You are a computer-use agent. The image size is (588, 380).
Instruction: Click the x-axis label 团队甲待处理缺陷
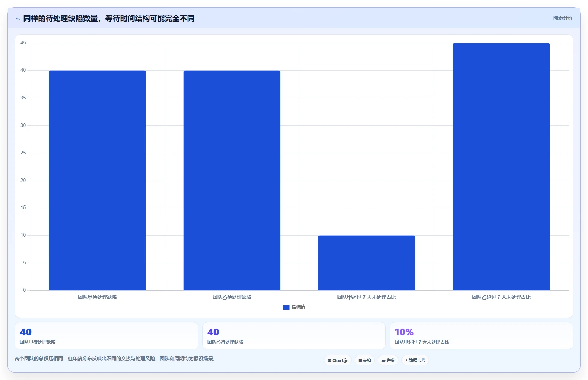tap(97, 297)
